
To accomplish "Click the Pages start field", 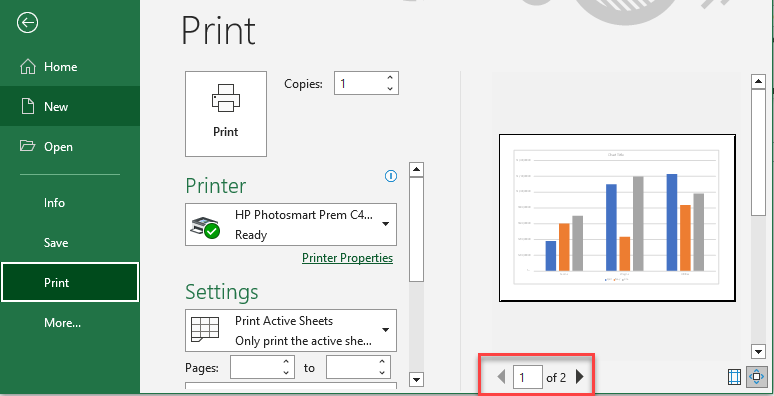I will (x=256, y=367).
